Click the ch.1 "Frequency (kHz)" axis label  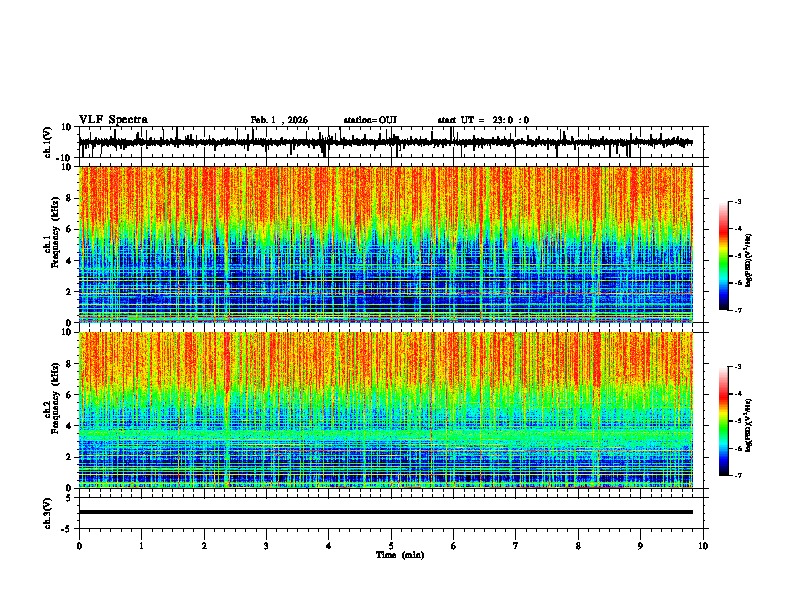click(x=55, y=233)
